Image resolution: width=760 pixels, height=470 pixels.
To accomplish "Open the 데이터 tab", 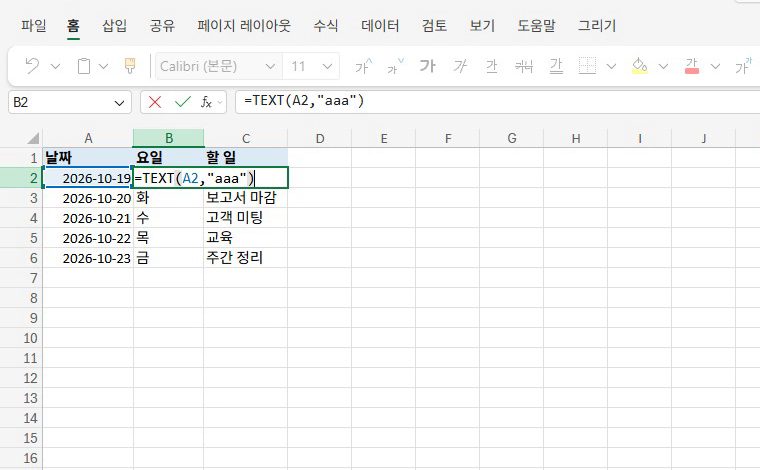I will [380, 26].
